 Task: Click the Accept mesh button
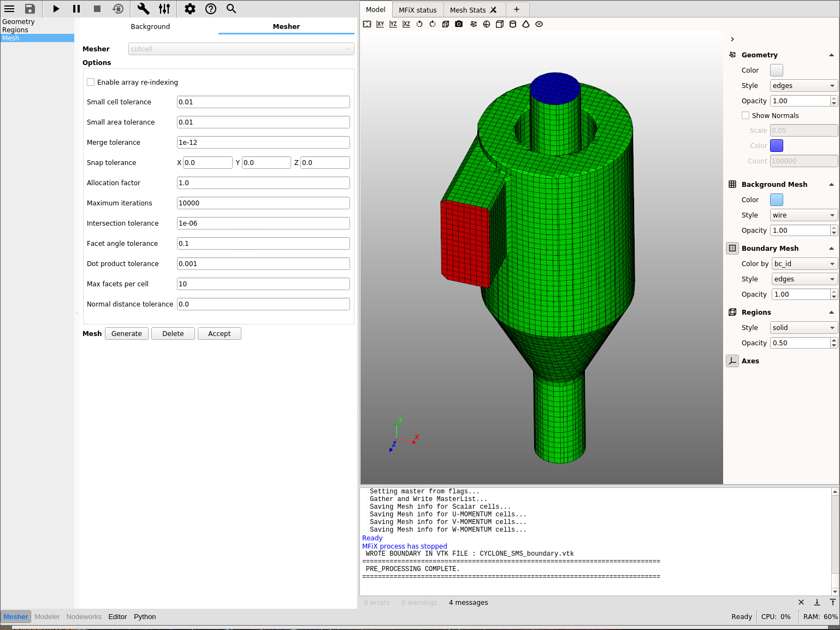[220, 334]
